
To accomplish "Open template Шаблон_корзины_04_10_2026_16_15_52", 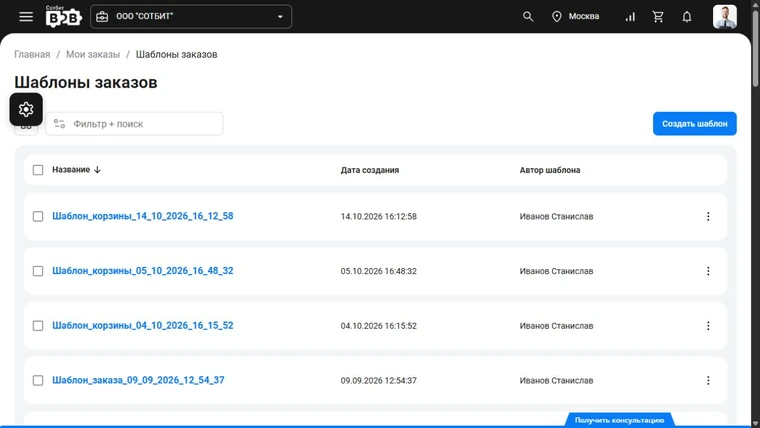I will (x=142, y=326).
